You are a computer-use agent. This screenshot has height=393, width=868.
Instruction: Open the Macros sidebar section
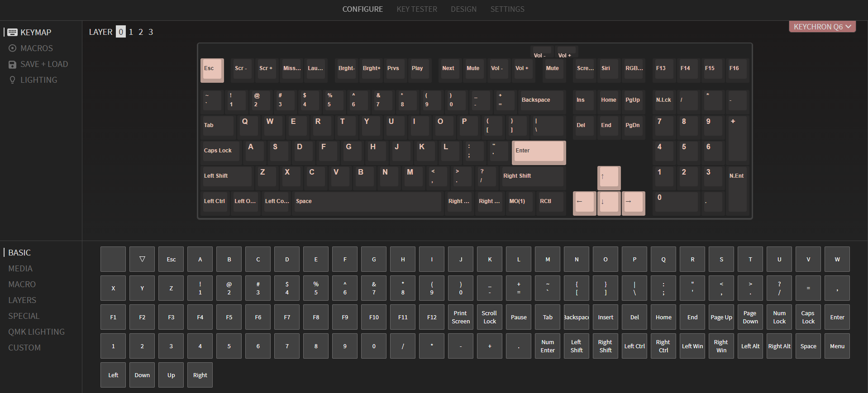pyautogui.click(x=36, y=48)
